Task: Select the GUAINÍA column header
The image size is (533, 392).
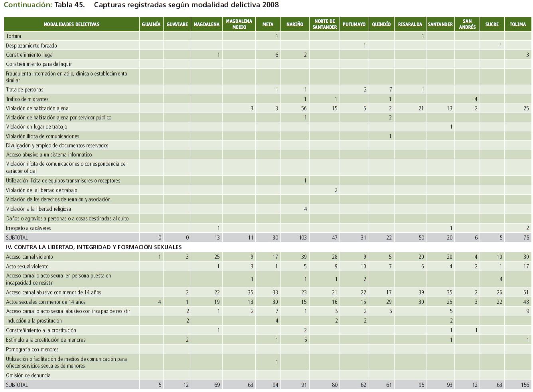Action: pos(151,24)
